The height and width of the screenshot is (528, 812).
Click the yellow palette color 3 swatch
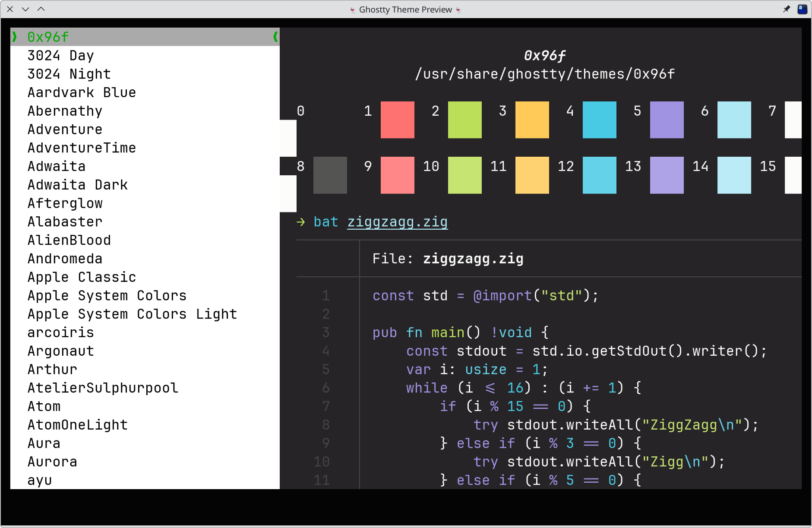[532, 120]
